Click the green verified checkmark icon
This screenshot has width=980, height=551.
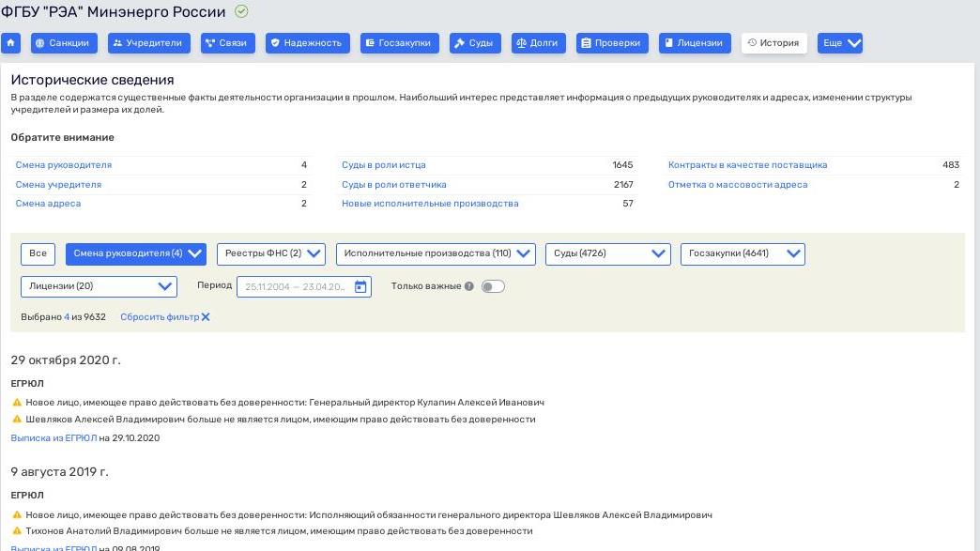(241, 12)
